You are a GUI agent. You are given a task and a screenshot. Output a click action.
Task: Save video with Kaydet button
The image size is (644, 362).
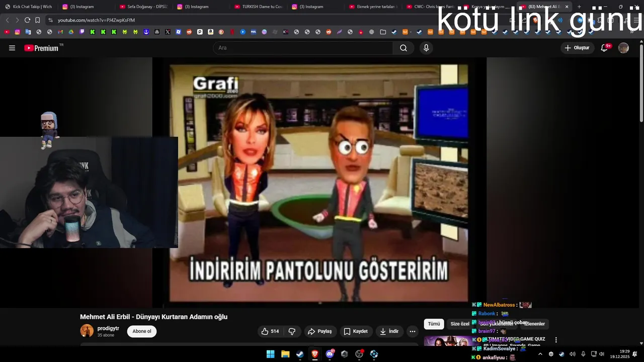pos(356,331)
